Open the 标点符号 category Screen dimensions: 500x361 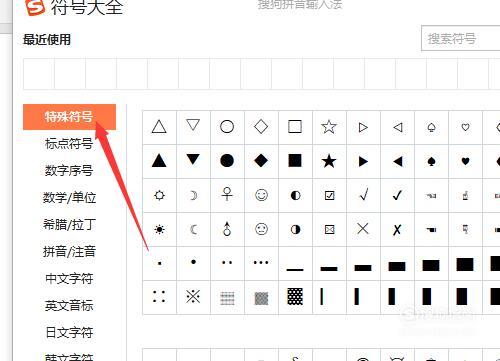[x=69, y=144]
